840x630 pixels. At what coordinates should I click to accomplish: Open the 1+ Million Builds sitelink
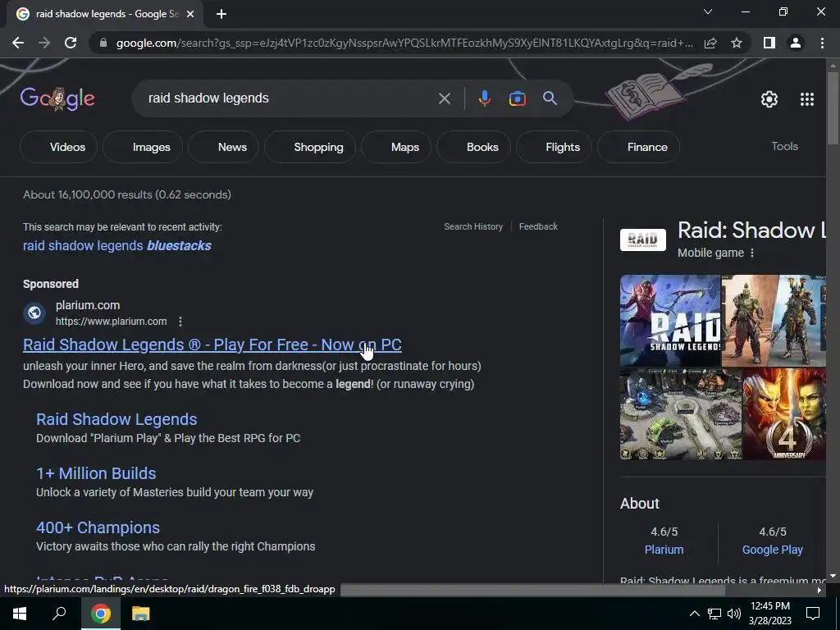[96, 473]
